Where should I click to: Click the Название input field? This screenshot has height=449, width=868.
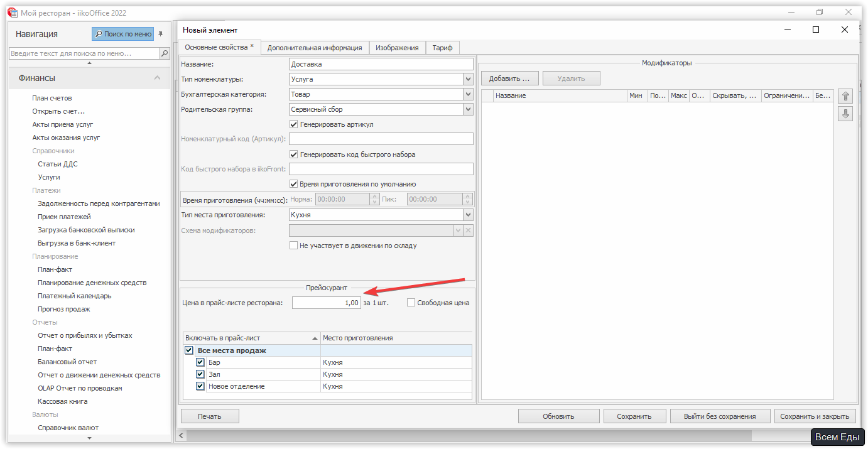click(381, 64)
